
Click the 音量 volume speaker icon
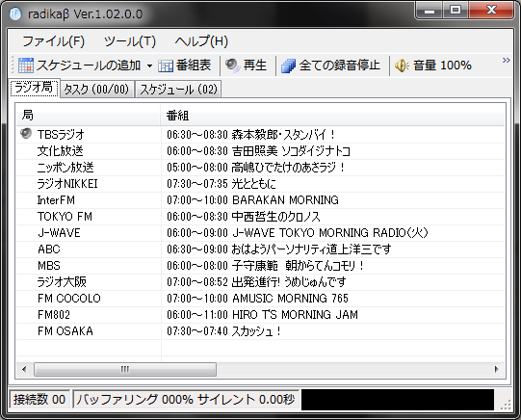(402, 66)
